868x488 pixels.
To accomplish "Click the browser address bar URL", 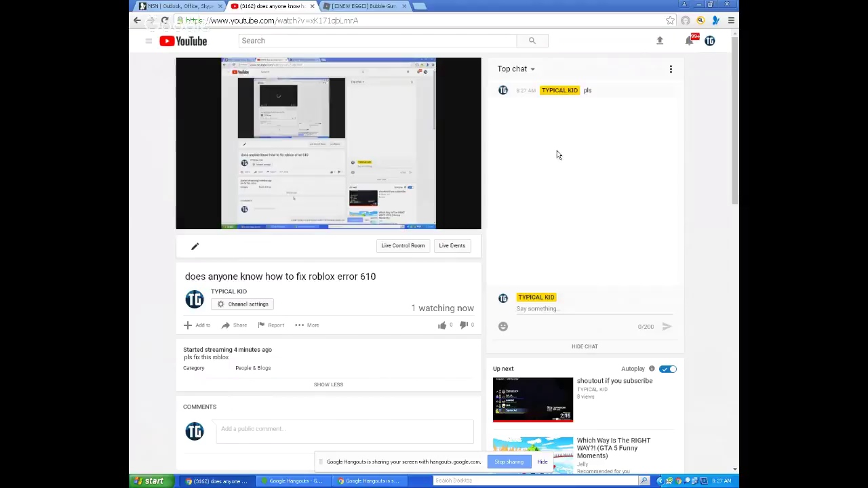I will pyautogui.click(x=271, y=21).
